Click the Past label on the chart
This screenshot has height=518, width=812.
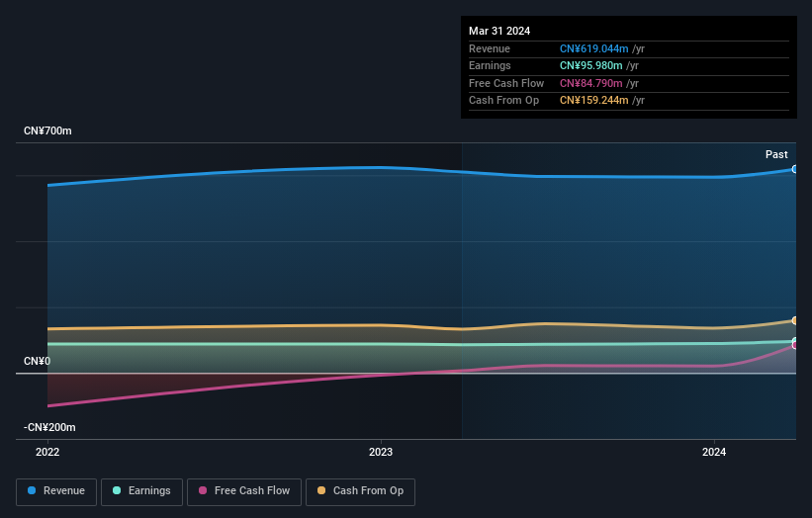[x=776, y=155]
